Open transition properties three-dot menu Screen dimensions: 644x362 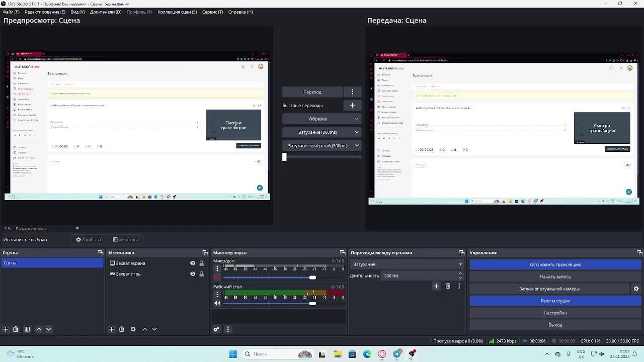[459, 286]
